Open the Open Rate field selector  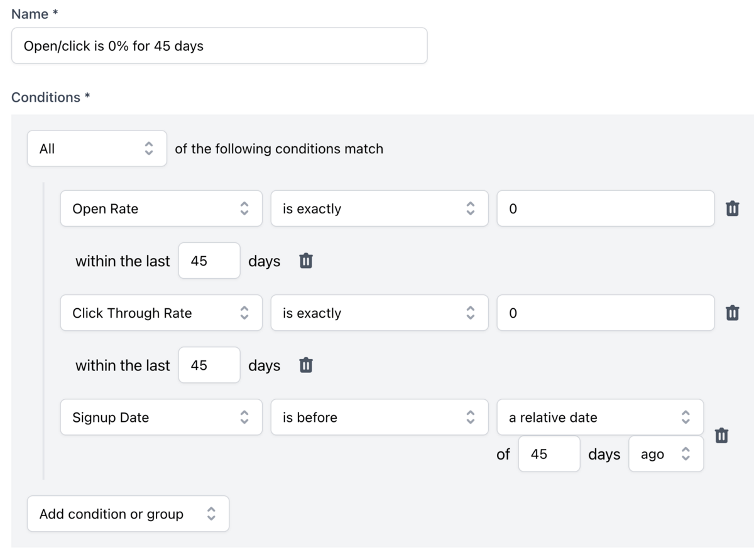161,208
